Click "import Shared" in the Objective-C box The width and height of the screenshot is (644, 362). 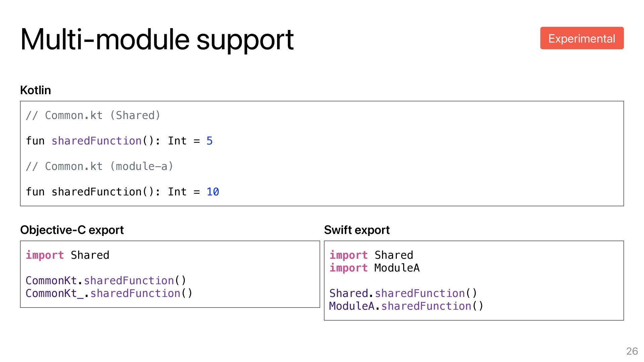pos(67,255)
